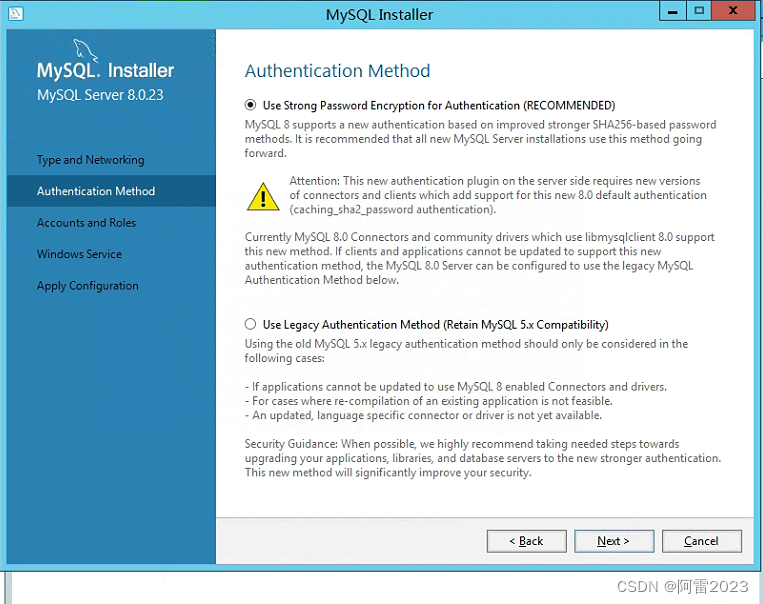The width and height of the screenshot is (763, 604).
Task: Close the MySQL Installer window
Action: coord(733,11)
